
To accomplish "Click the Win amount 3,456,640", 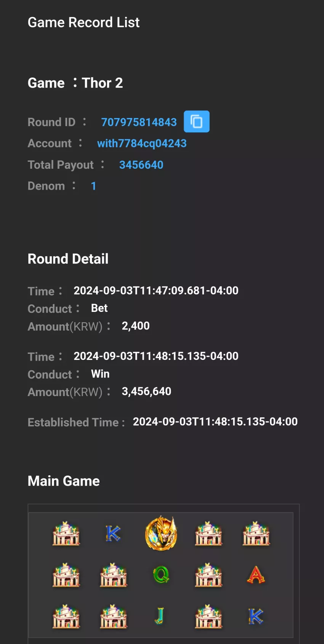I will (x=146, y=392).
